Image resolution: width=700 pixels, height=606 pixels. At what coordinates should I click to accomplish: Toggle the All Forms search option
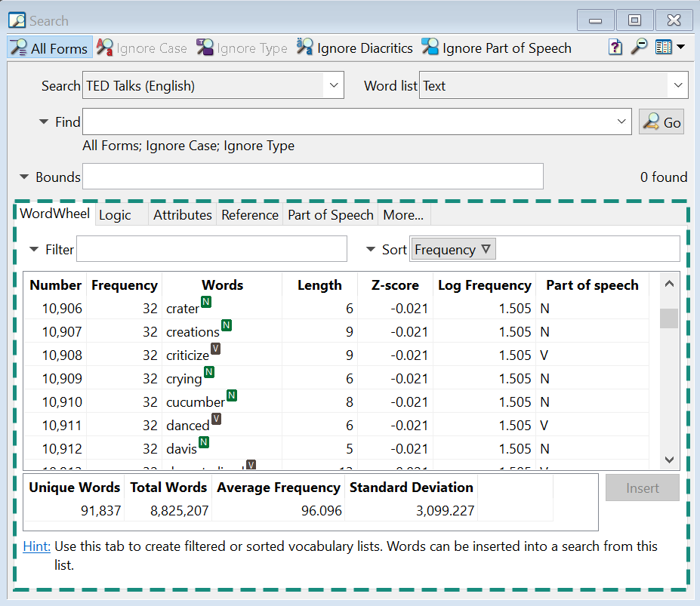point(50,48)
